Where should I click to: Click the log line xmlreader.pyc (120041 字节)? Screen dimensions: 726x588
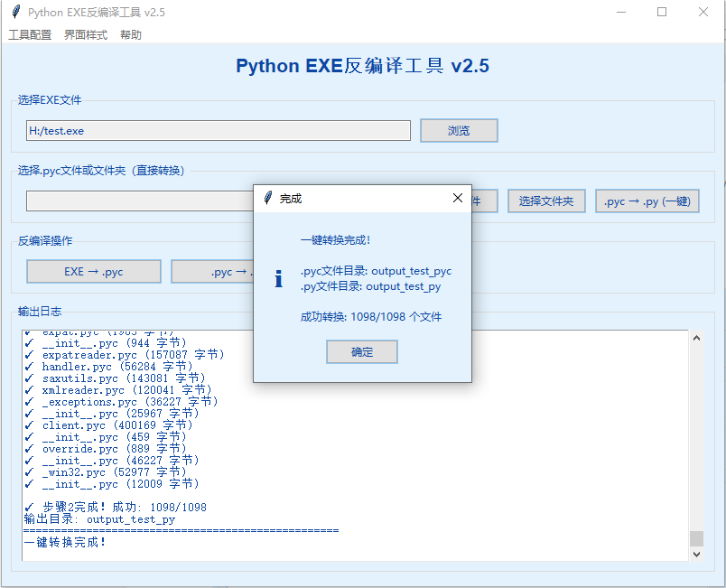117,390
